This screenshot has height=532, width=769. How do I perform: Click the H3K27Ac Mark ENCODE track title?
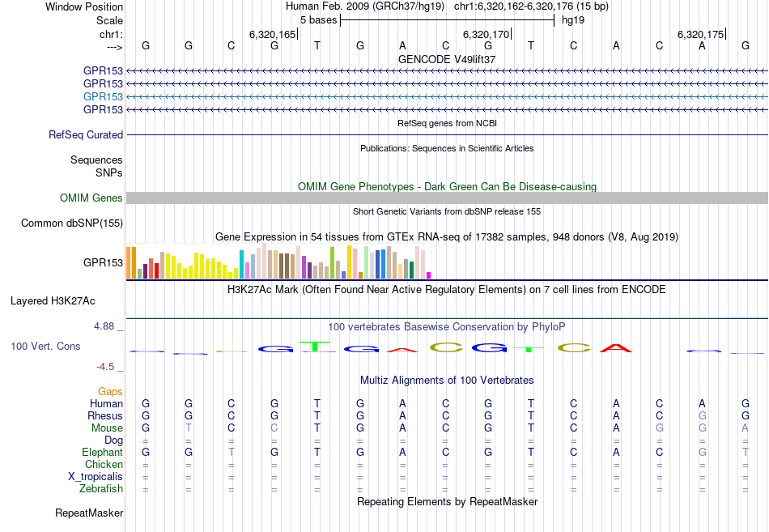[447, 290]
